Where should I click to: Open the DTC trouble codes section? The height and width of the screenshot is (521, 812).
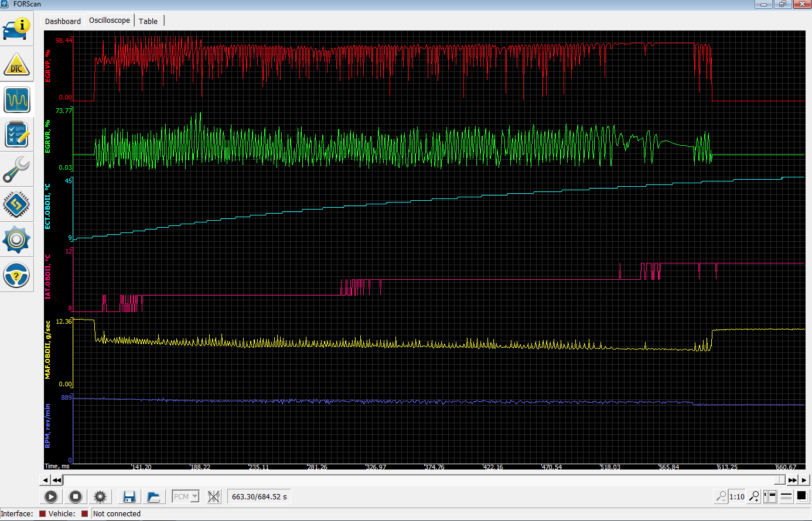pyautogui.click(x=16, y=65)
